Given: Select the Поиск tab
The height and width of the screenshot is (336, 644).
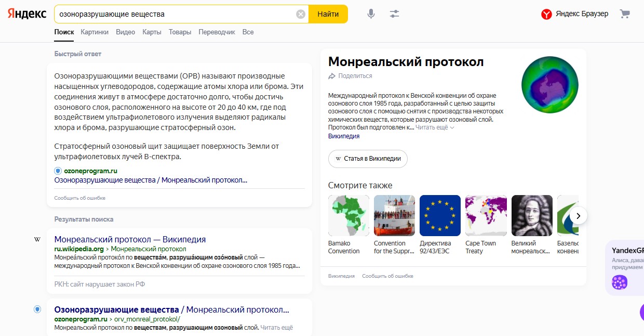Looking at the screenshot, I should (x=64, y=32).
